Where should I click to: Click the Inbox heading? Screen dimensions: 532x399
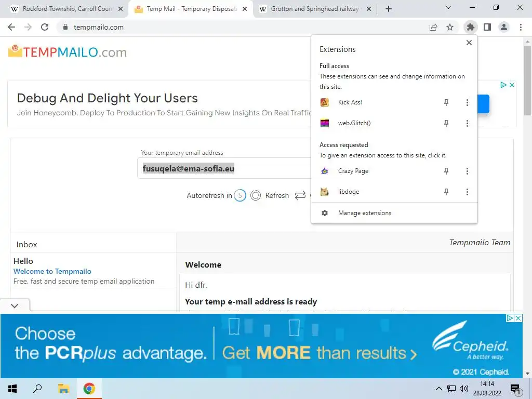[x=27, y=245]
